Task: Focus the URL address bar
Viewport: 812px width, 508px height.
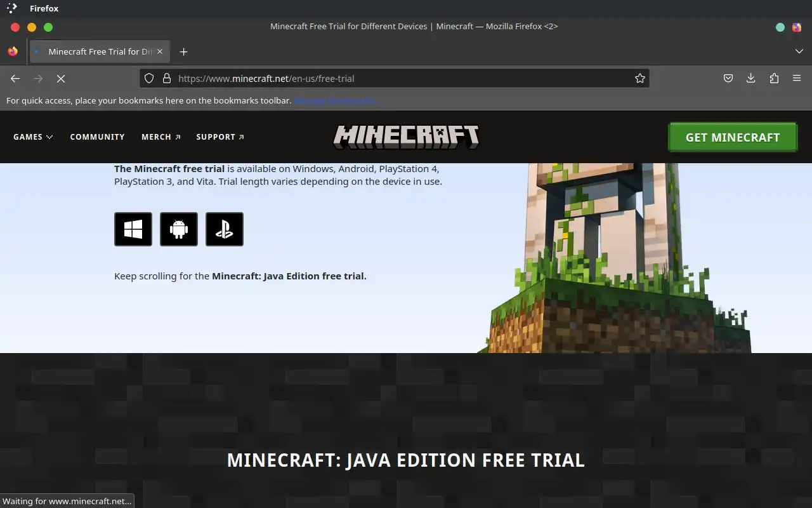Action: (x=393, y=78)
